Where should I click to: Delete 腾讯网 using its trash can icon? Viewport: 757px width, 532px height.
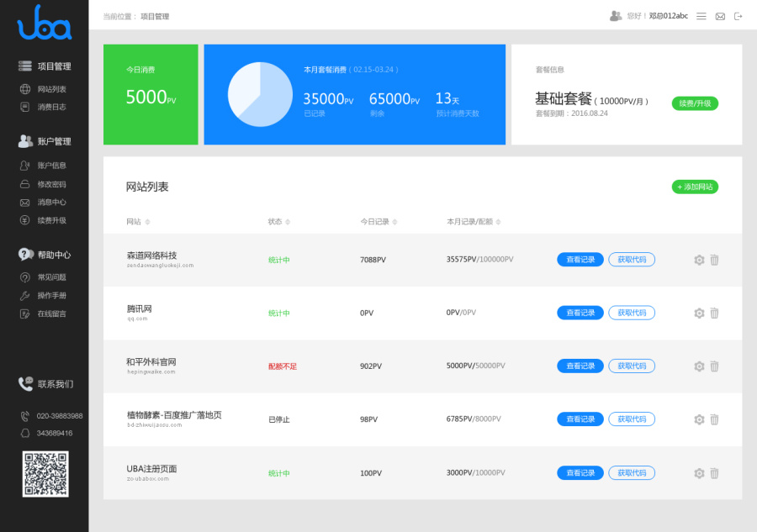click(x=713, y=313)
